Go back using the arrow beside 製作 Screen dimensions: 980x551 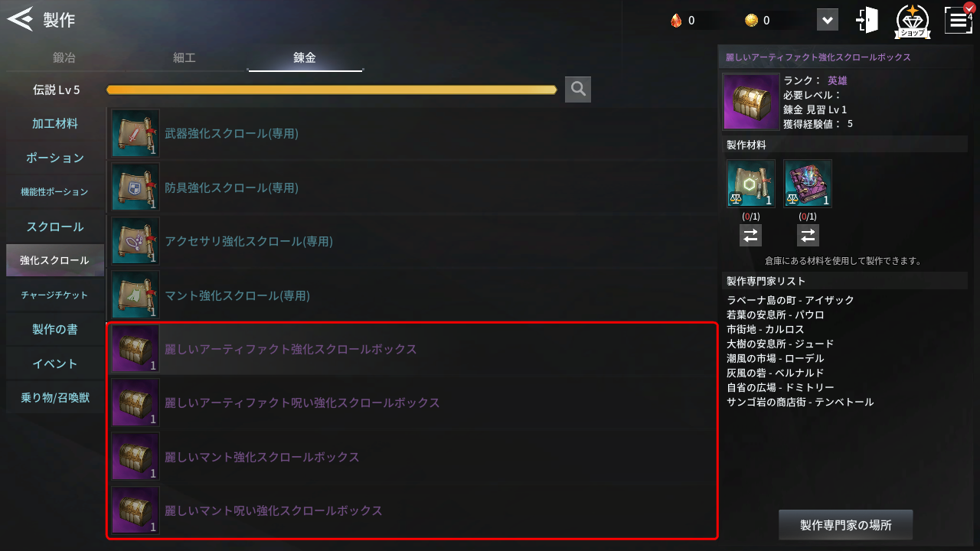[21, 18]
